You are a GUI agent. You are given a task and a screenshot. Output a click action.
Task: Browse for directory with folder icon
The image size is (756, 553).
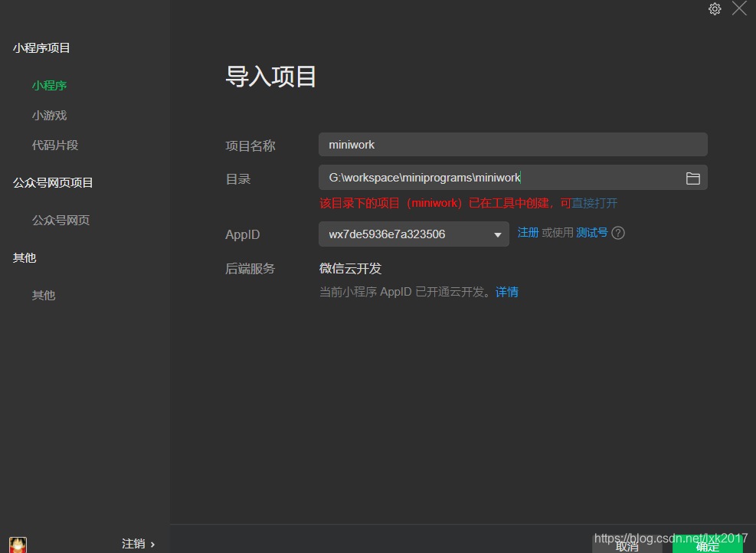(x=693, y=178)
